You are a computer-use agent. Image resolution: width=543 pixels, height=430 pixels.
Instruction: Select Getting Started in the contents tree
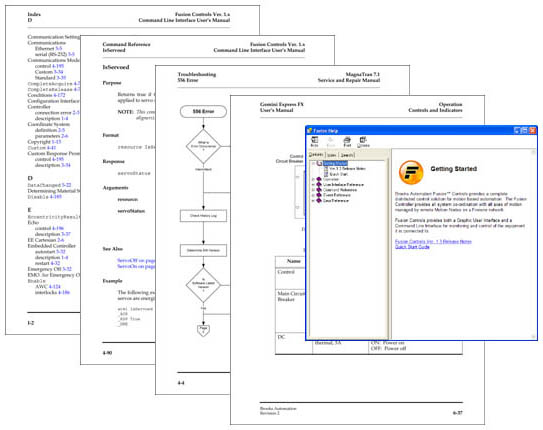coord(335,163)
